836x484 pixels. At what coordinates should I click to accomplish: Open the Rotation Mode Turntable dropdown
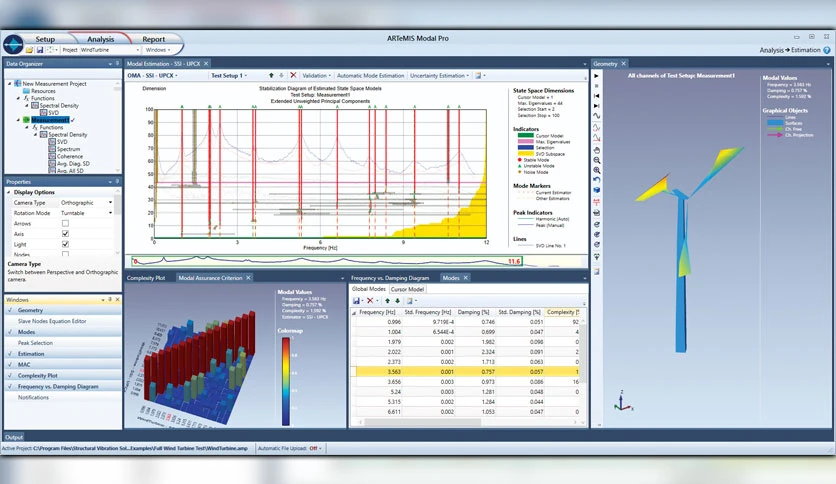[86, 213]
